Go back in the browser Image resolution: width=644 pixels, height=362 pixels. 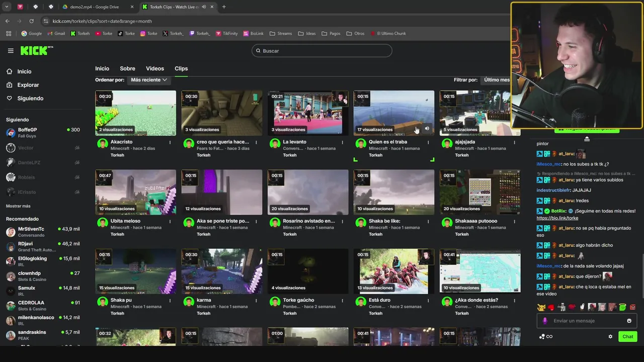[x=7, y=21]
